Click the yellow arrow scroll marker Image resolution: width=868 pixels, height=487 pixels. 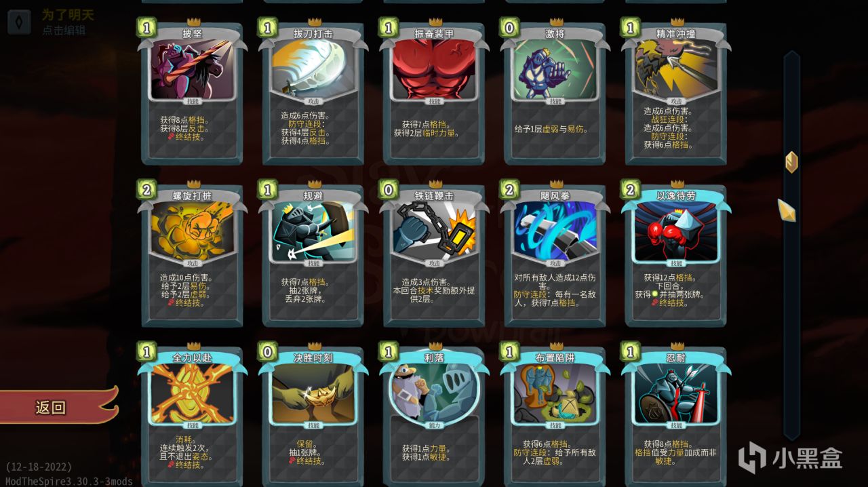tap(787, 210)
